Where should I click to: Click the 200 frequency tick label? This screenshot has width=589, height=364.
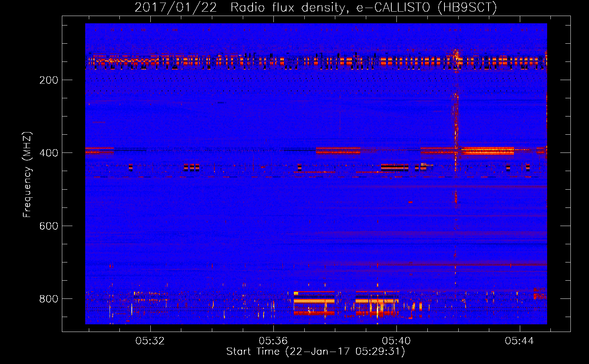(49, 80)
